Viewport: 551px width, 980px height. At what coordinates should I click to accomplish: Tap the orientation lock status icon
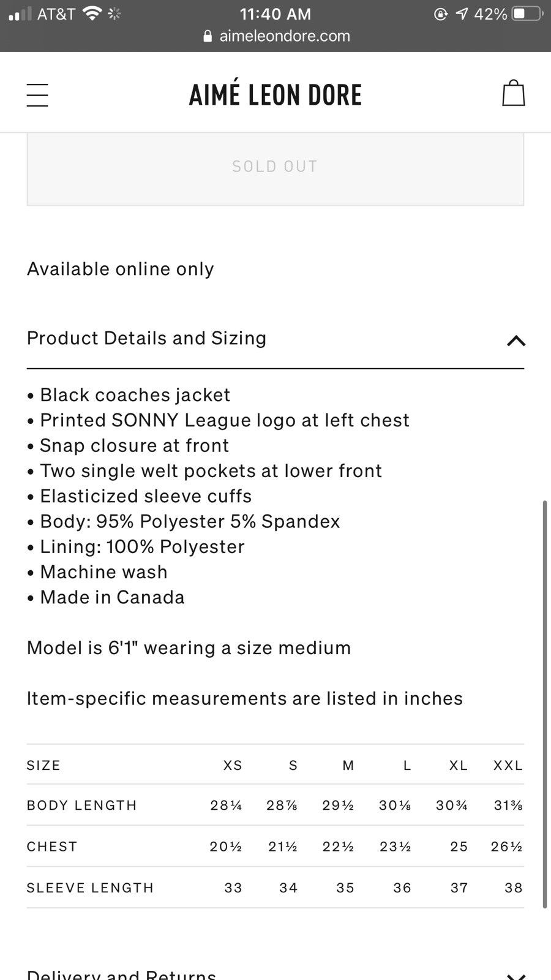tap(440, 13)
